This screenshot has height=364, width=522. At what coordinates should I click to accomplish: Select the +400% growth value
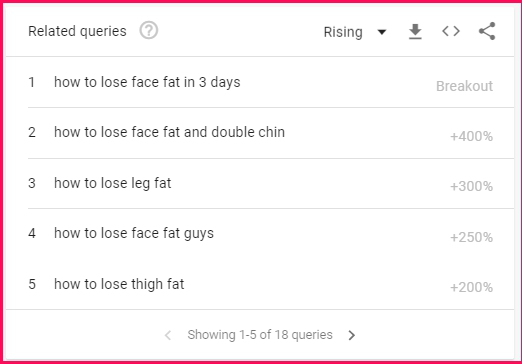pyautogui.click(x=471, y=137)
